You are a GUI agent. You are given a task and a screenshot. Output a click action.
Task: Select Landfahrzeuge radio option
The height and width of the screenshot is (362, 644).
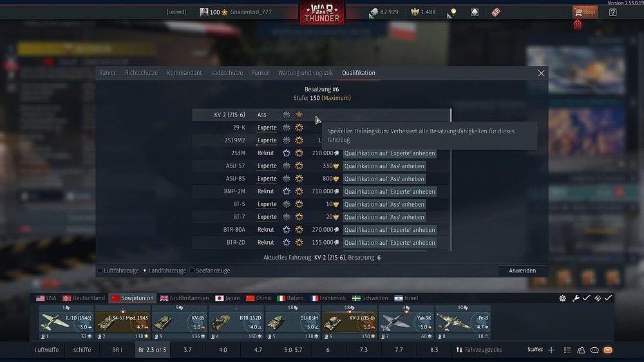(164, 271)
